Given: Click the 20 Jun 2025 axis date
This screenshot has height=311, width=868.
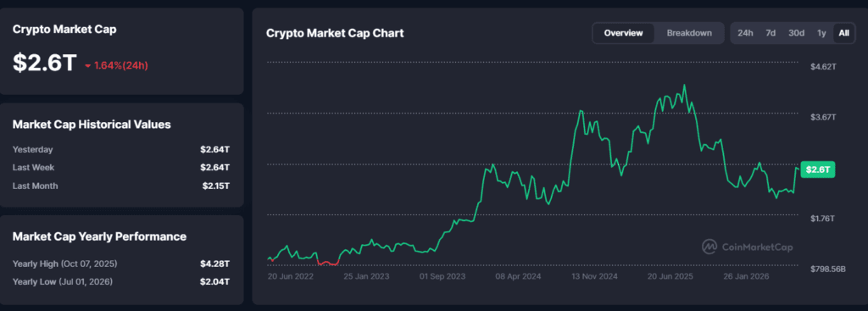Looking at the screenshot, I should (x=670, y=276).
